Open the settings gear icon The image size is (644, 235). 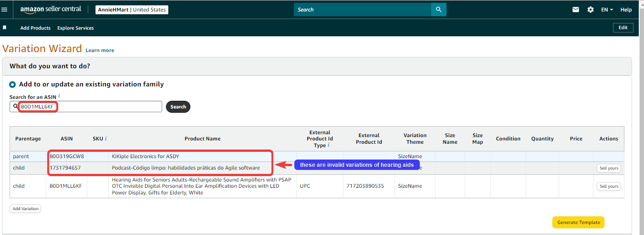[591, 10]
